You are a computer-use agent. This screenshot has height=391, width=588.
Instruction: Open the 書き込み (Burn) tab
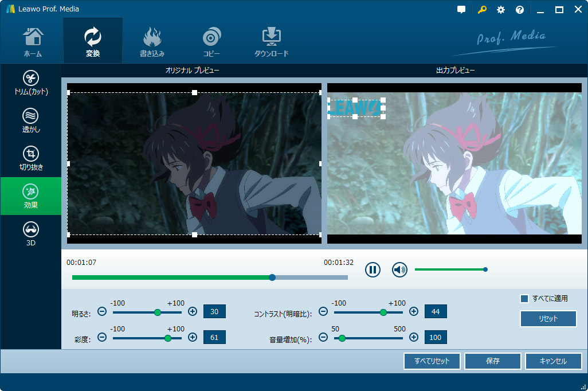coord(152,42)
